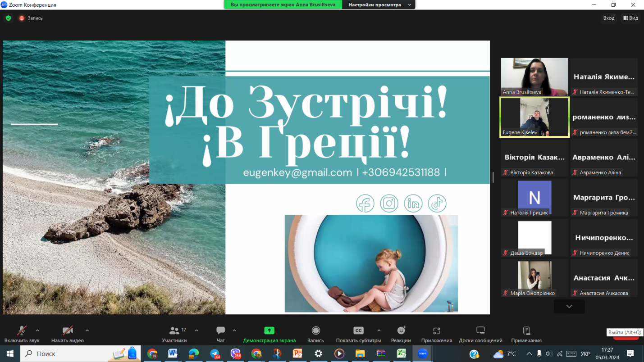Click the +306942531188 phone number on slide
This screenshot has width=644, height=362.
401,172
